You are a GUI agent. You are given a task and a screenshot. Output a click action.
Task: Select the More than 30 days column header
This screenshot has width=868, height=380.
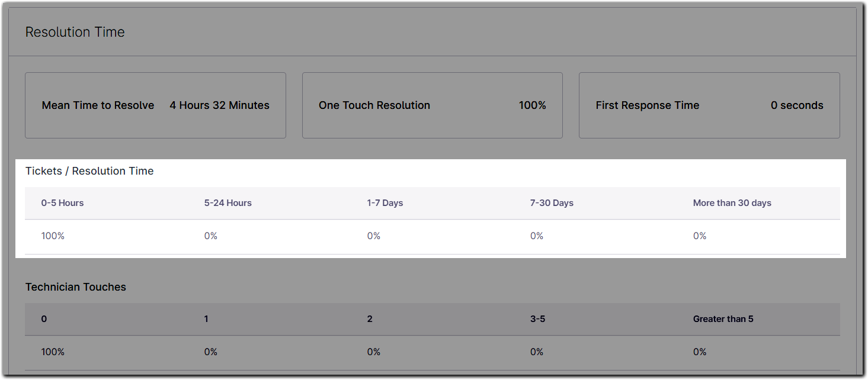[x=732, y=202]
